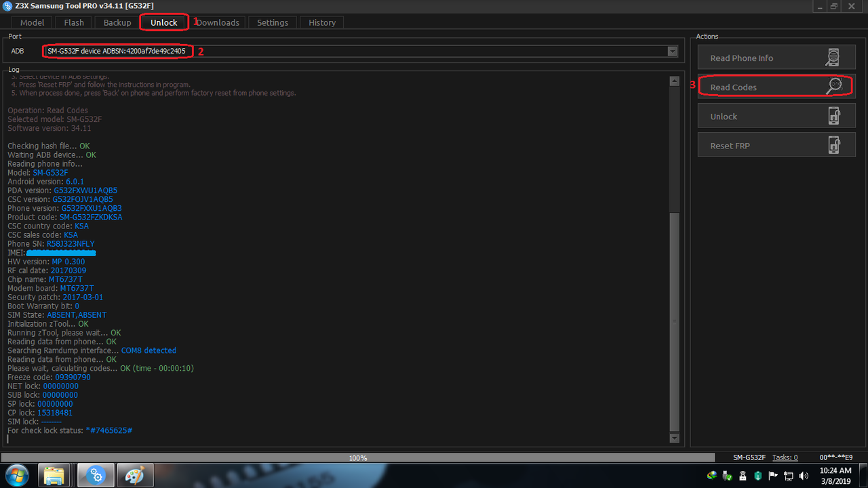Click the Phone SN value R58J323NFLY
Image resolution: width=868 pixels, height=488 pixels.
tap(71, 243)
